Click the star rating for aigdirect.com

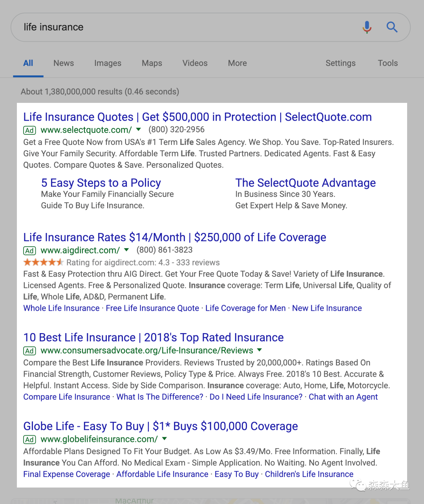43,262
